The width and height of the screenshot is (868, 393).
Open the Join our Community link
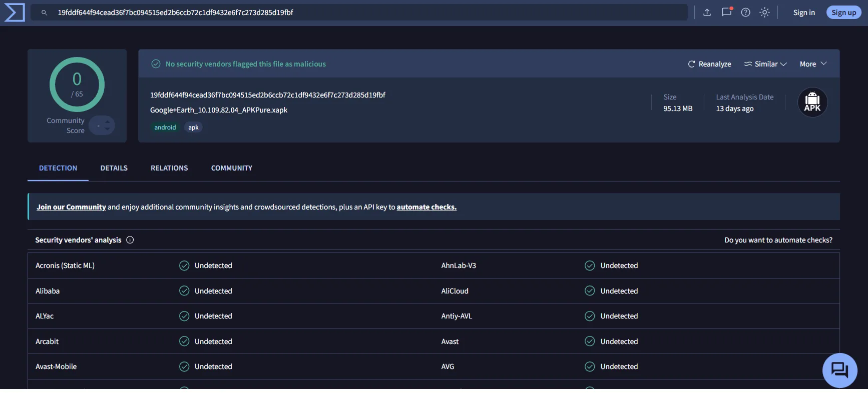click(71, 207)
